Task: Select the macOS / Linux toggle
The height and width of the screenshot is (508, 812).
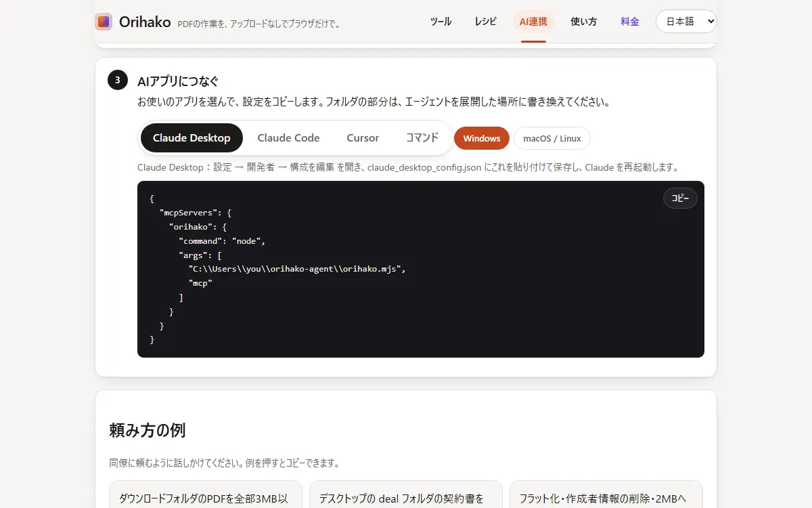Action: [x=552, y=138]
